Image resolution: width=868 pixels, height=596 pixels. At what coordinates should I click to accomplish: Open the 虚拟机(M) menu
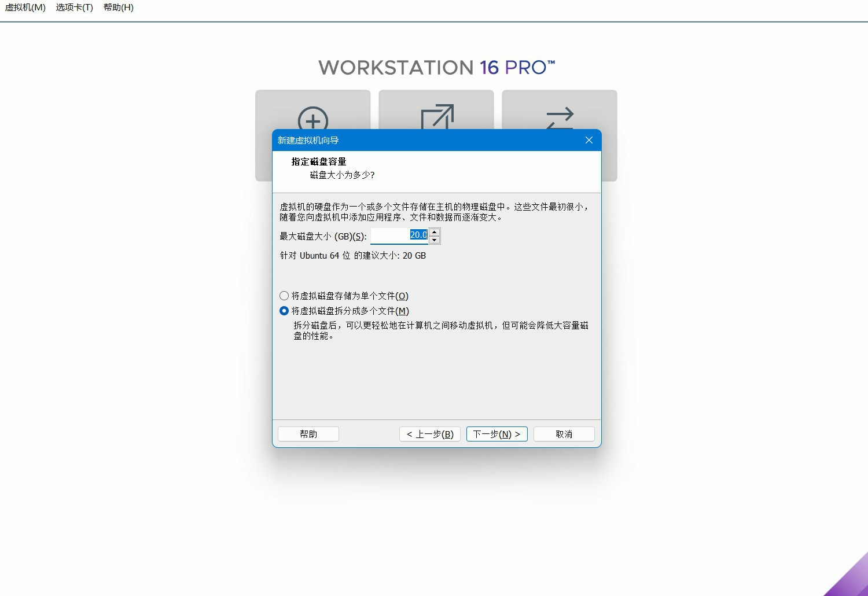coord(25,8)
